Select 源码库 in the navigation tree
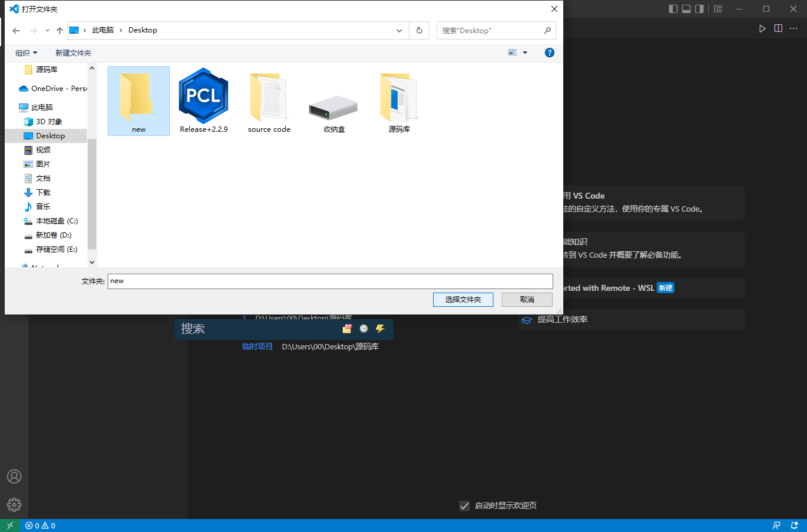Image resolution: width=807 pixels, height=532 pixels. click(x=46, y=70)
